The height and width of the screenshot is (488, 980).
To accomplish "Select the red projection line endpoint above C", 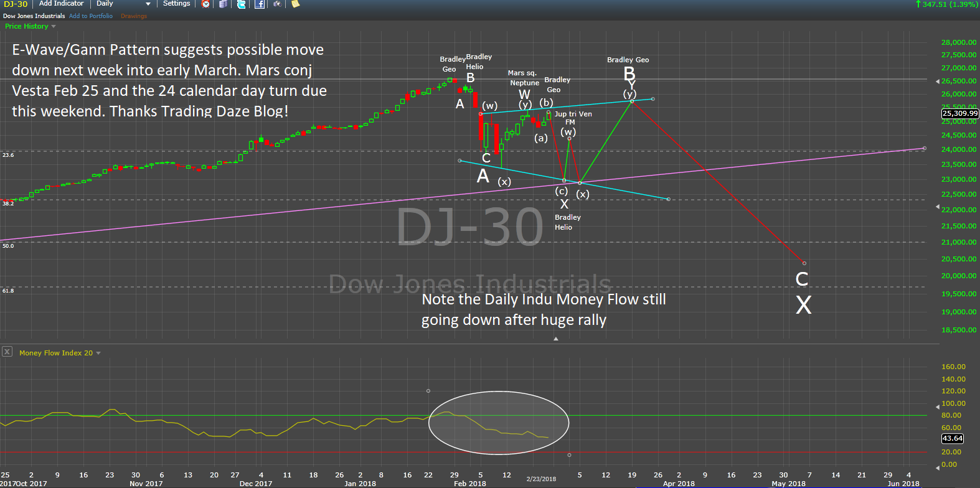I will click(804, 263).
